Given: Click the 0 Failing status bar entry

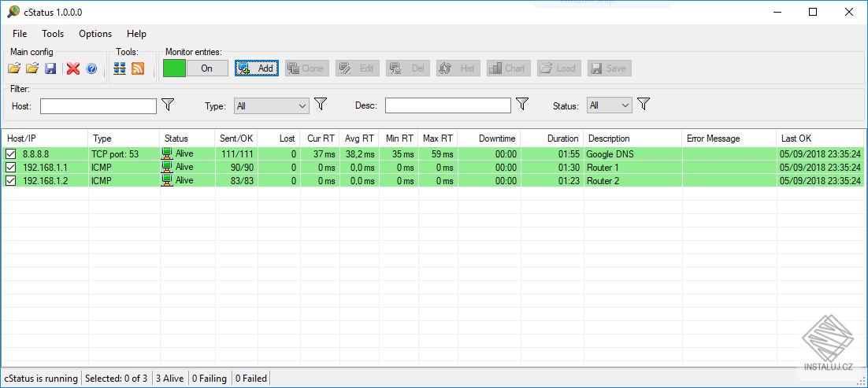Looking at the screenshot, I should tap(210, 379).
